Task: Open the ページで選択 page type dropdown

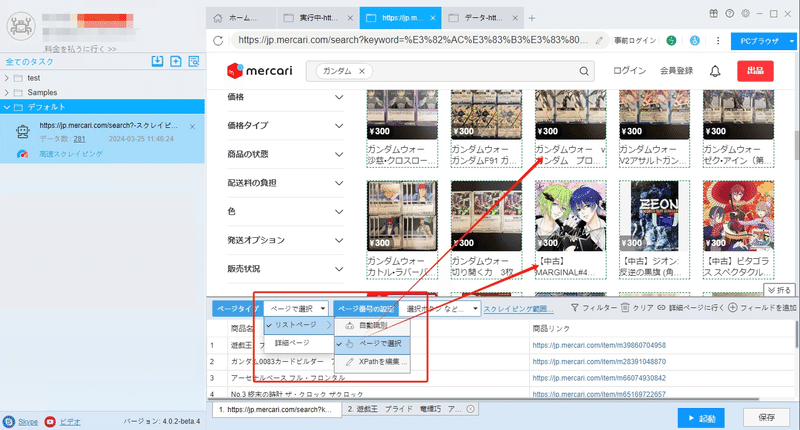Action: pos(297,309)
